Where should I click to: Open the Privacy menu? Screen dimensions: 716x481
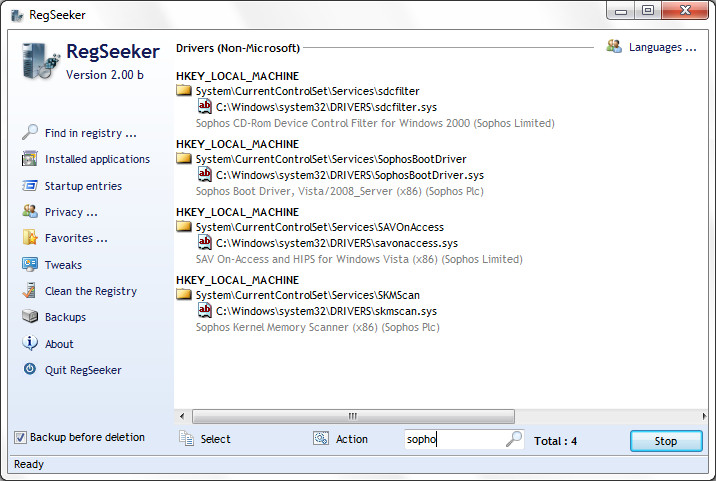[x=71, y=212]
